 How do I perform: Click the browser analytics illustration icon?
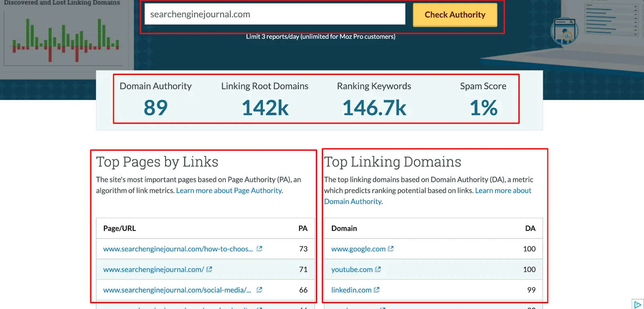pos(564,31)
